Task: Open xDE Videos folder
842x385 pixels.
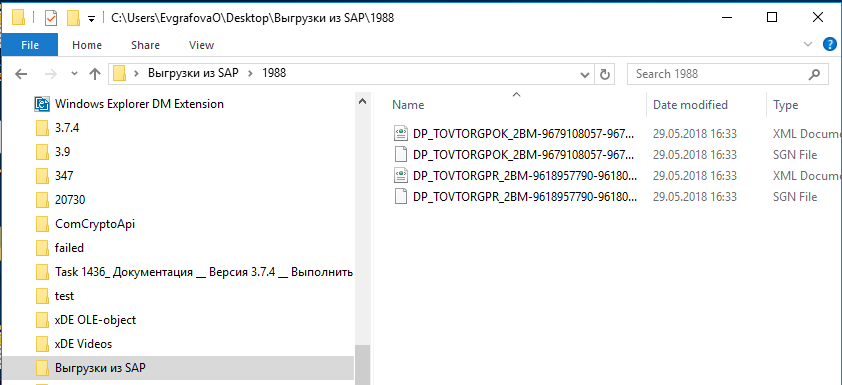Action: point(83,344)
